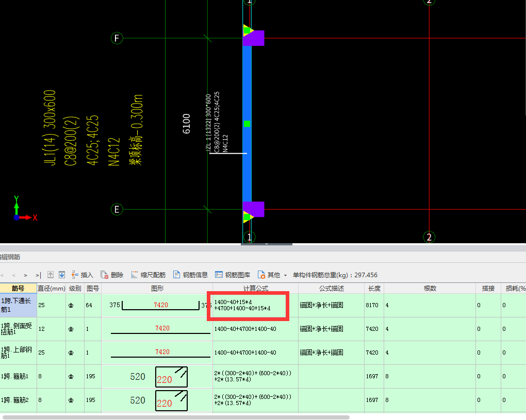Viewport: 526px width, 420px height.
Task: Select the 1跨.侧面受扭筋1 row
Action: tap(18, 329)
